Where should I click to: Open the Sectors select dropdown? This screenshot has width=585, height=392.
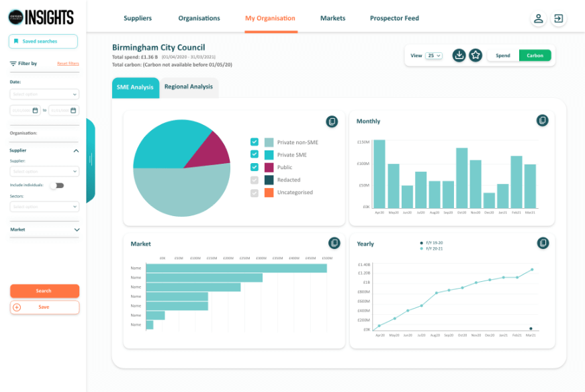point(44,207)
